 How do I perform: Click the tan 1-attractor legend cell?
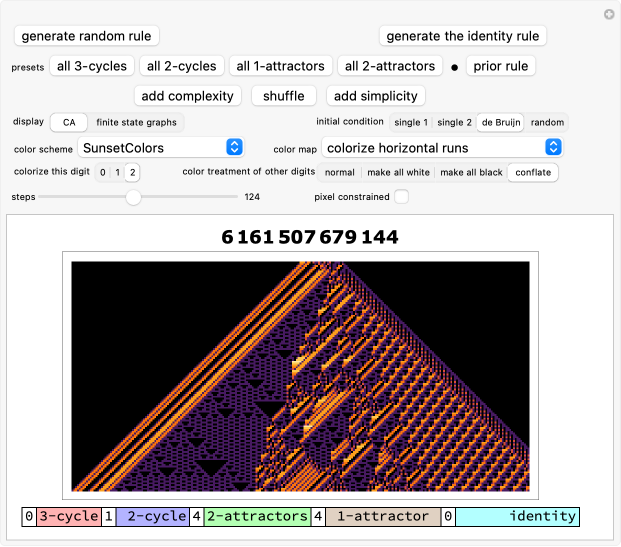pos(383,517)
